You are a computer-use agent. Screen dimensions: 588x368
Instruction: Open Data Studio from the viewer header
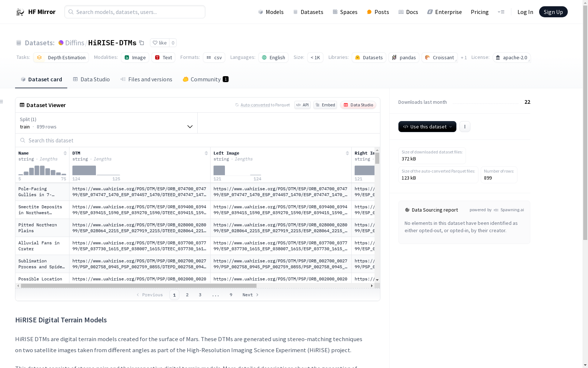pos(358,105)
